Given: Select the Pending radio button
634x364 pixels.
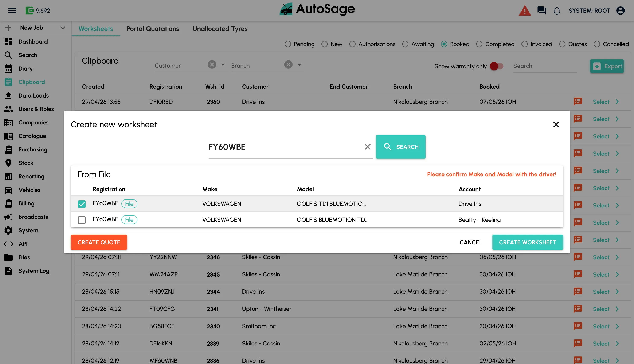Looking at the screenshot, I should (x=288, y=44).
